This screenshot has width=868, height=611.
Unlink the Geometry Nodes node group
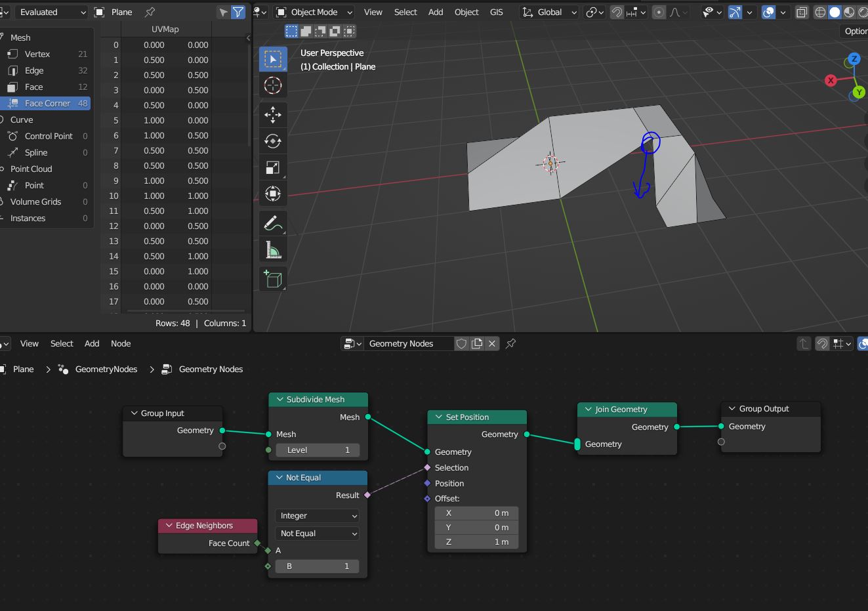(492, 343)
